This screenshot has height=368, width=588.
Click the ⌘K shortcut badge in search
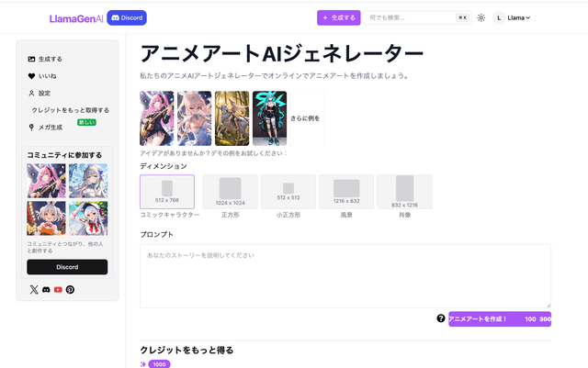[463, 17]
